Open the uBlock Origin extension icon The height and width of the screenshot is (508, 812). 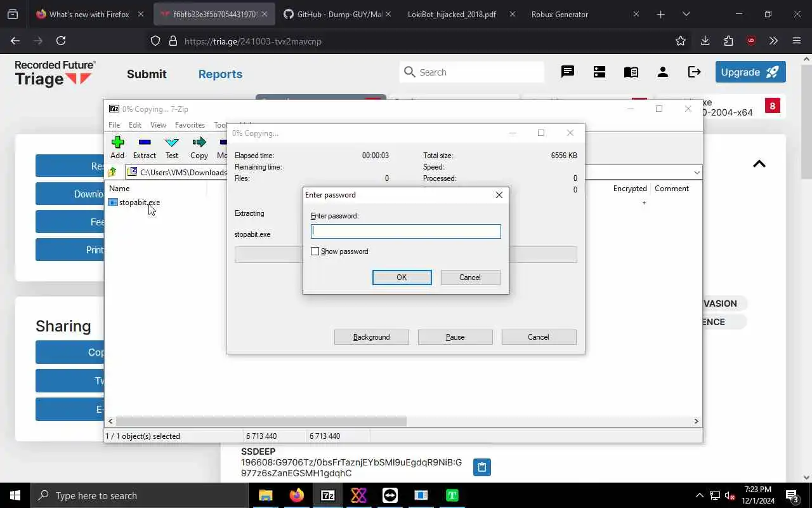[x=751, y=41]
